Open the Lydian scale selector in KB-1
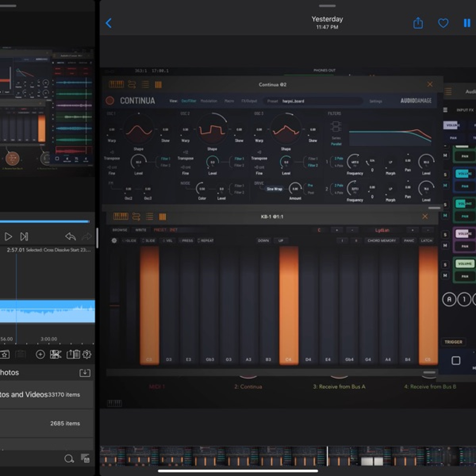The width and height of the screenshot is (476, 476). [x=382, y=230]
